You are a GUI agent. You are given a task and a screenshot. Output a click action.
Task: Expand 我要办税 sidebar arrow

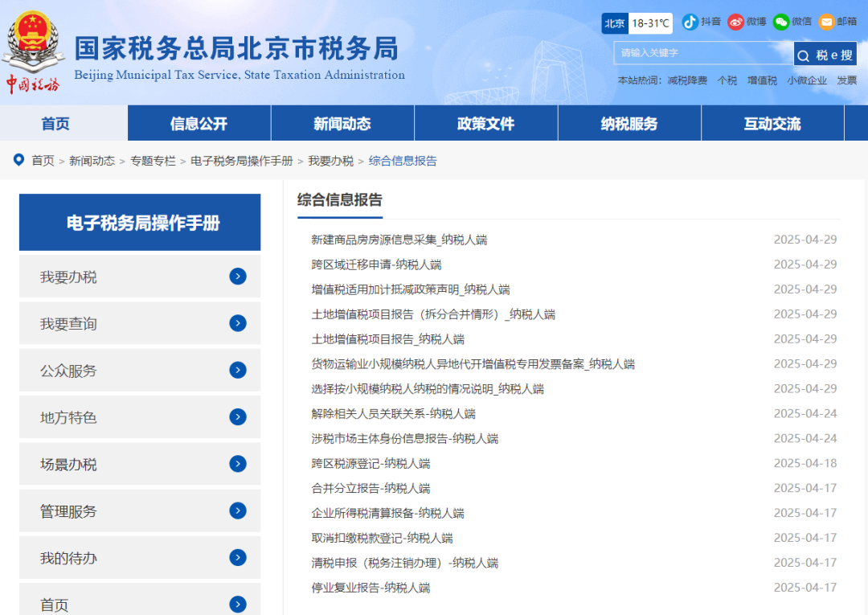click(238, 277)
